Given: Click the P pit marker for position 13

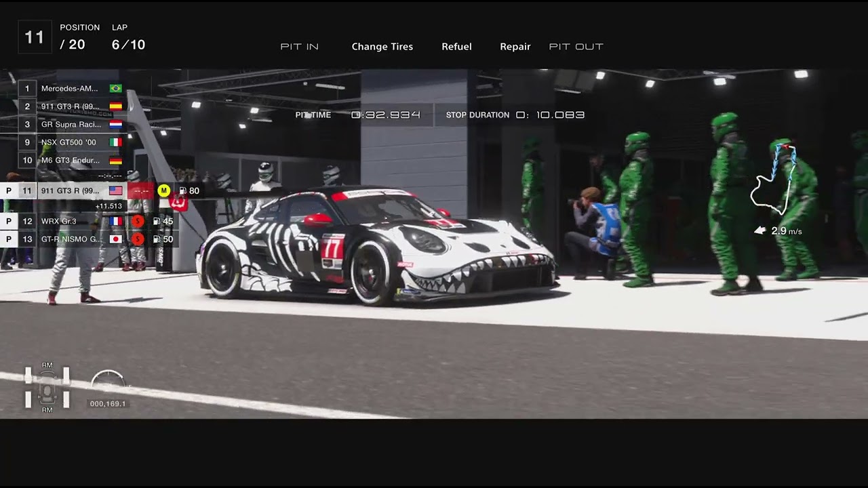Looking at the screenshot, I should pyautogui.click(x=8, y=239).
